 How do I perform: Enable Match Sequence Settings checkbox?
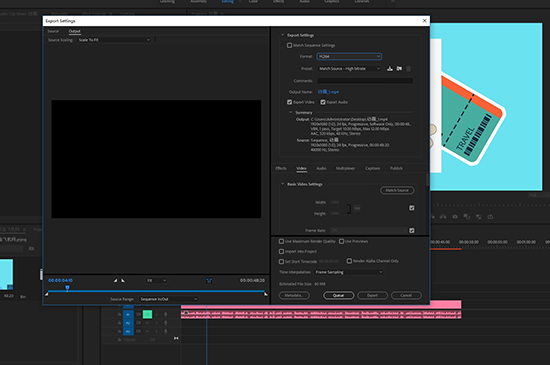(x=289, y=45)
